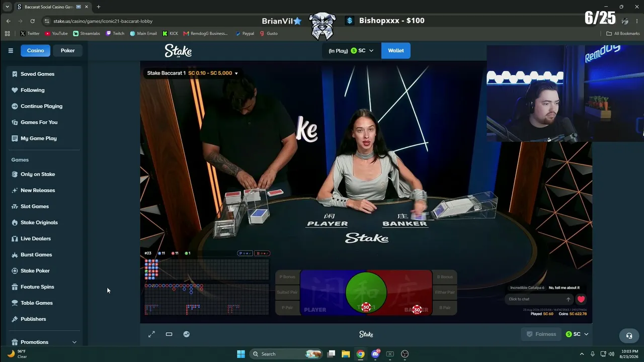Click the New Releases sparkle icon
This screenshot has height=362, width=644.
click(x=15, y=190)
